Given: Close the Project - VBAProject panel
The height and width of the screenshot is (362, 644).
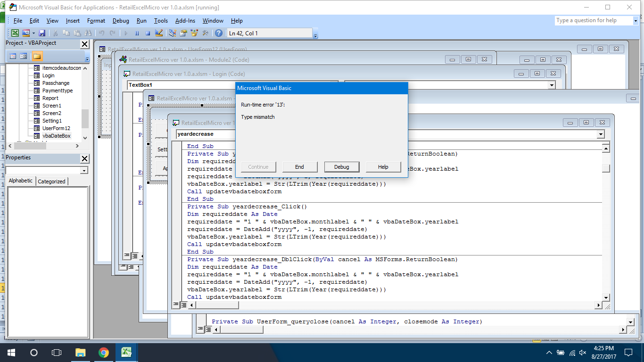Looking at the screenshot, I should tap(84, 44).
